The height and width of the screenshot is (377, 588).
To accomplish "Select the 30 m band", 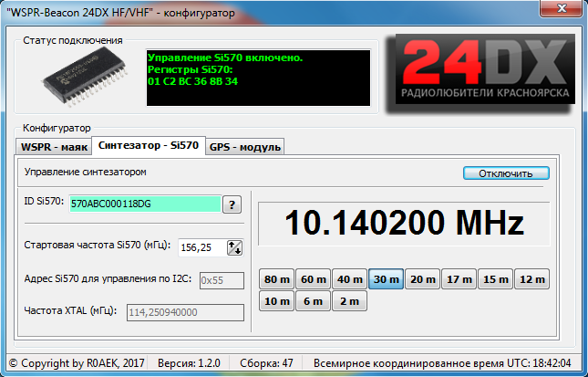I will (387, 279).
